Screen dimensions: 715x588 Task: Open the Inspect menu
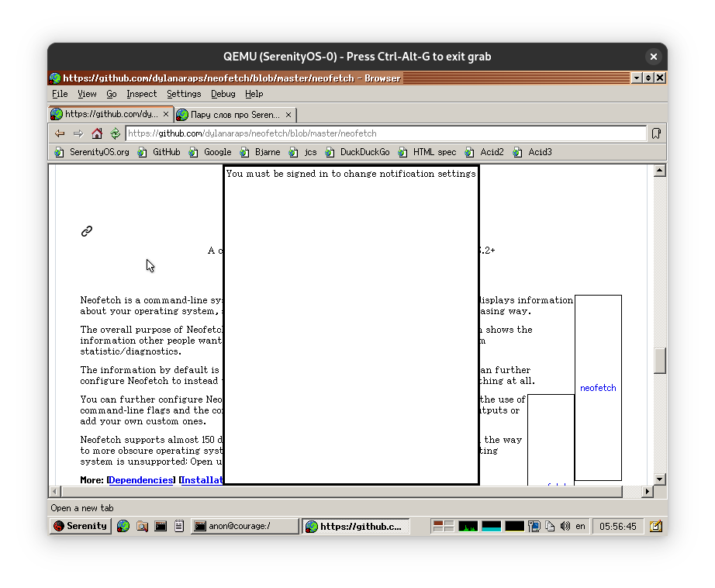click(141, 94)
